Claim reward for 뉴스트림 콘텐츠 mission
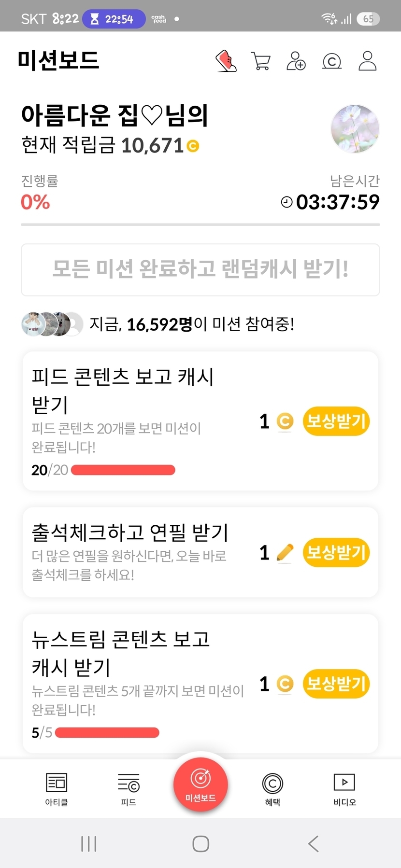This screenshot has width=401, height=868. [336, 684]
